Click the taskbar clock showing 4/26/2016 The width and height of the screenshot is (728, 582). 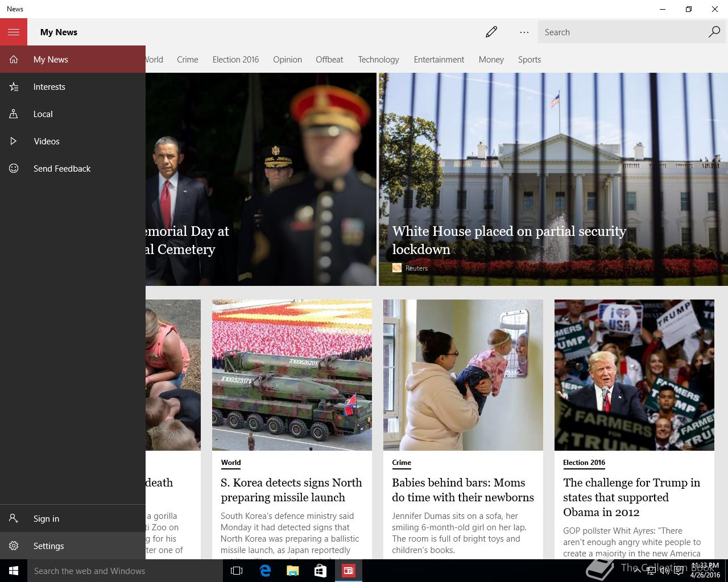coord(705,571)
